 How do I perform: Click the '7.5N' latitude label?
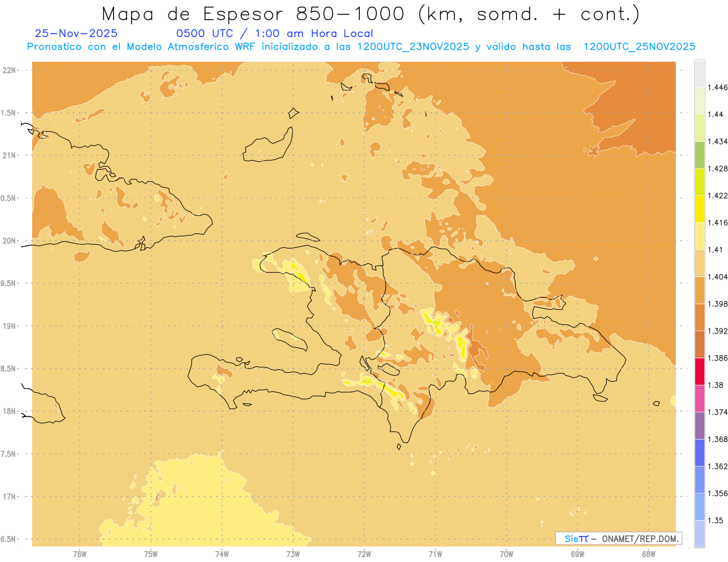(9, 454)
